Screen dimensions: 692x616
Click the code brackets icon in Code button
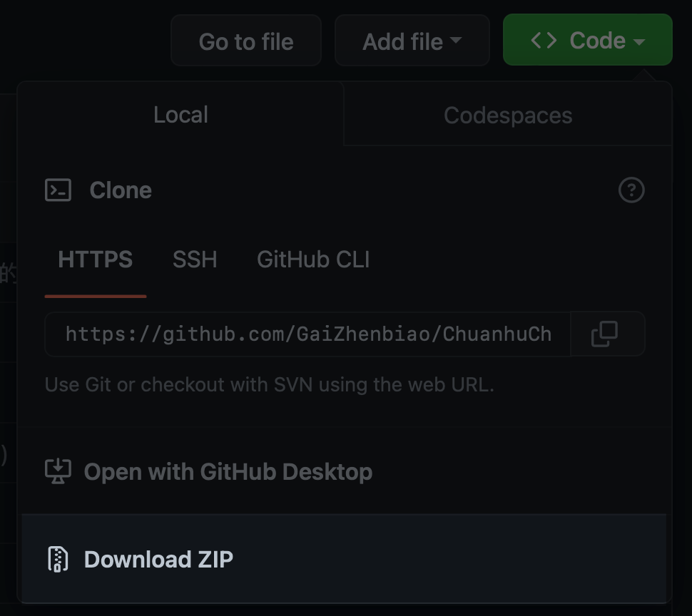[545, 40]
